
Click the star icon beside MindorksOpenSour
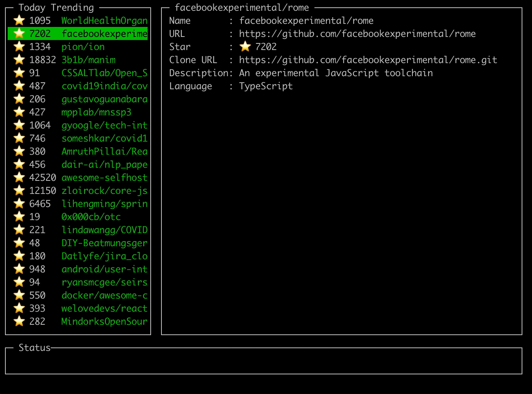pyautogui.click(x=19, y=321)
